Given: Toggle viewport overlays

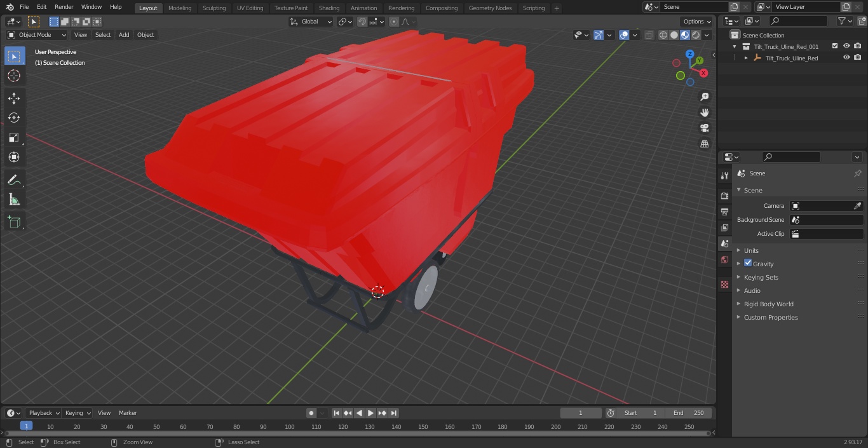Looking at the screenshot, I should [x=624, y=35].
